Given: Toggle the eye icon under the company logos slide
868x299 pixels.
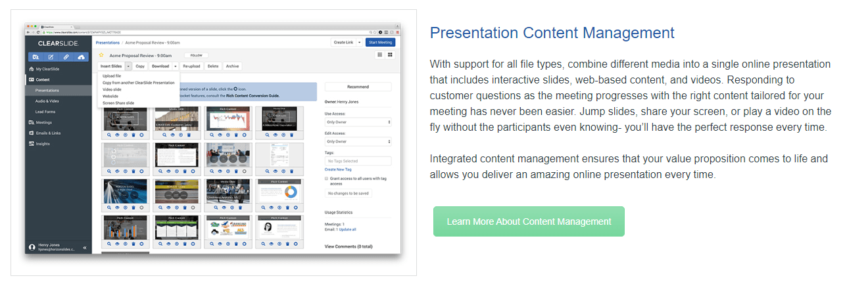Looking at the screenshot, I should click(x=219, y=244).
